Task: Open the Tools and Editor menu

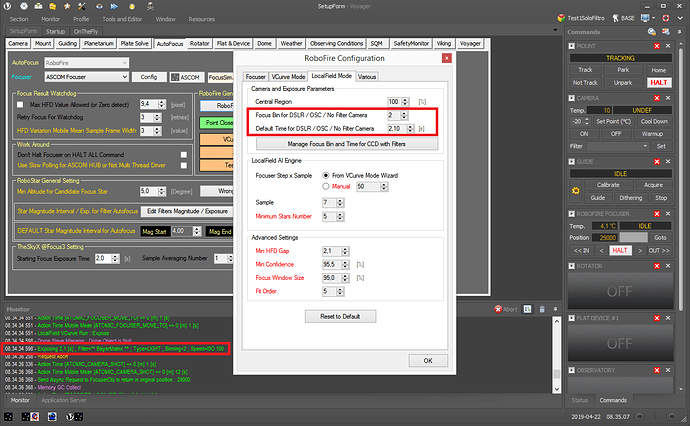Action: 122,19
